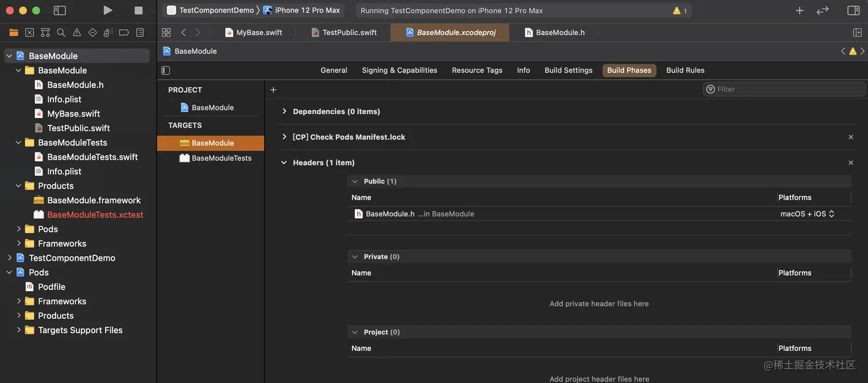The image size is (868, 383).
Task: Open the Breakpoint navigator
Action: 124,33
